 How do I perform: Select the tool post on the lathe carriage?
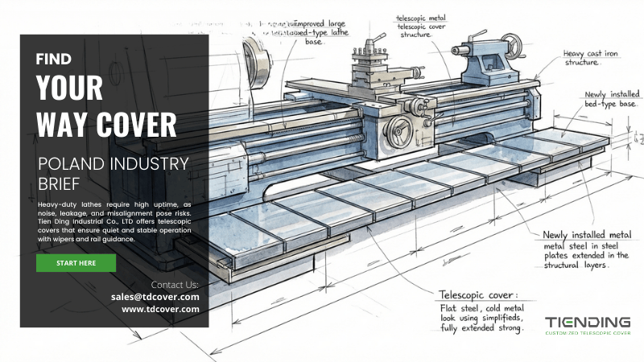tap(369, 63)
